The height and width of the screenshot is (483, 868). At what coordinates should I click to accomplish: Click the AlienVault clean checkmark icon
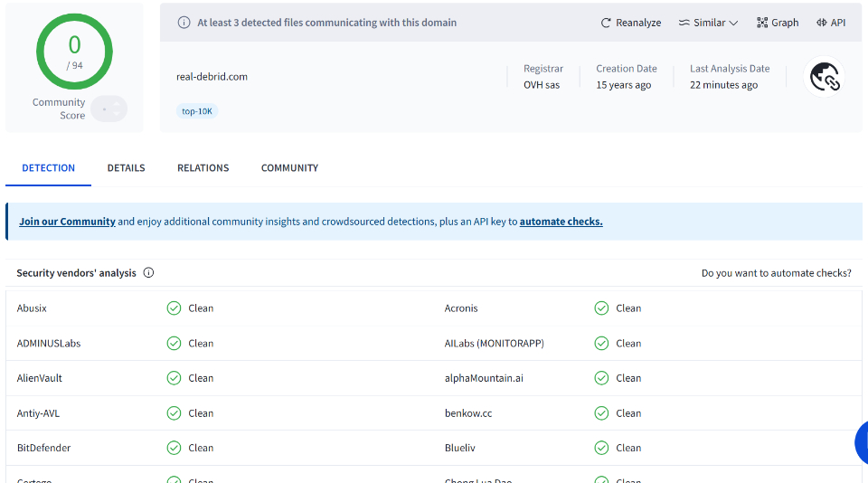(174, 378)
